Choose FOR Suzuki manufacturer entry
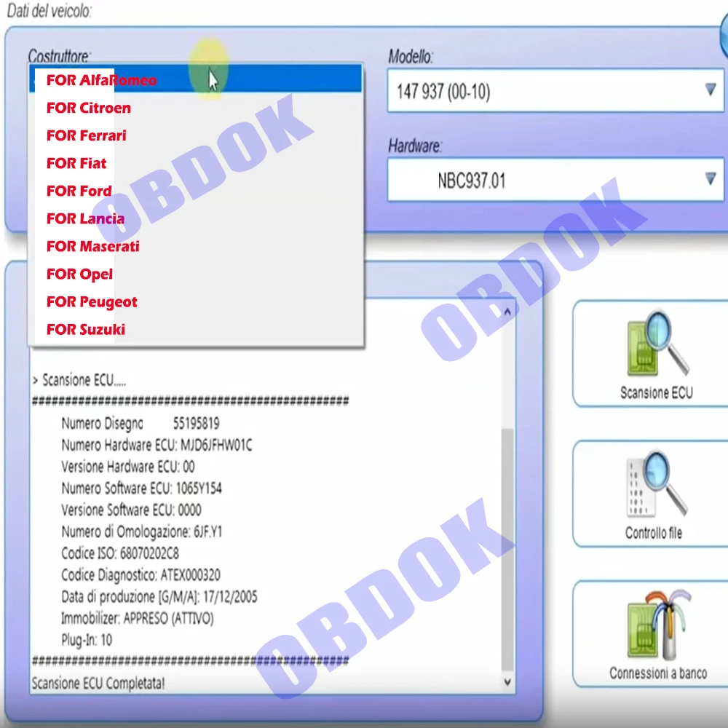This screenshot has width=728, height=728. [195, 330]
